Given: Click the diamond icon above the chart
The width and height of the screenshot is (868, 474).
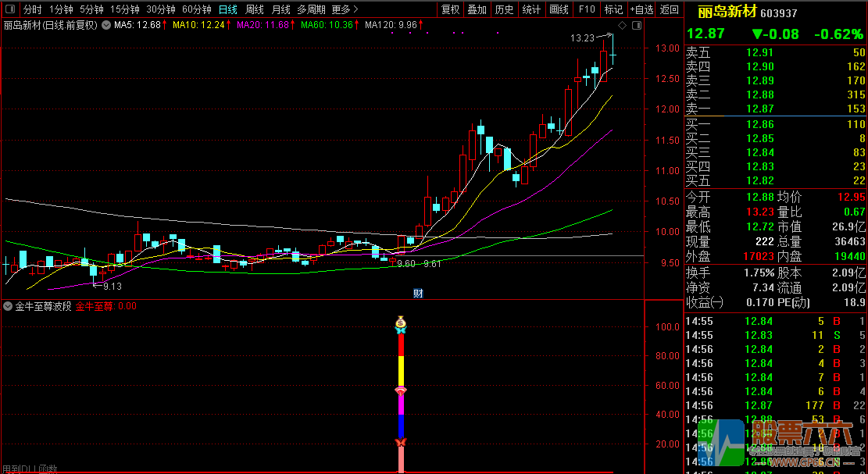Looking at the screenshot, I should pyautogui.click(x=623, y=25).
